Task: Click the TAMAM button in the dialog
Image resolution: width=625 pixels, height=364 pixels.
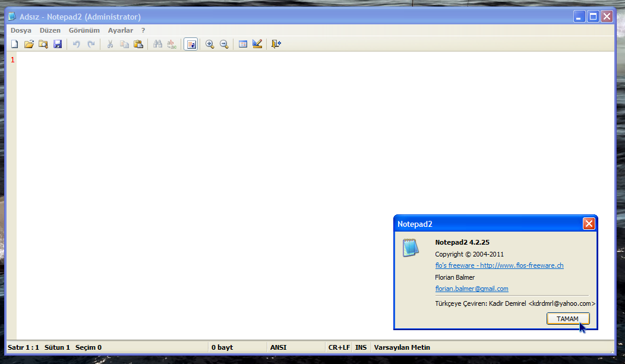Action: pos(568,319)
